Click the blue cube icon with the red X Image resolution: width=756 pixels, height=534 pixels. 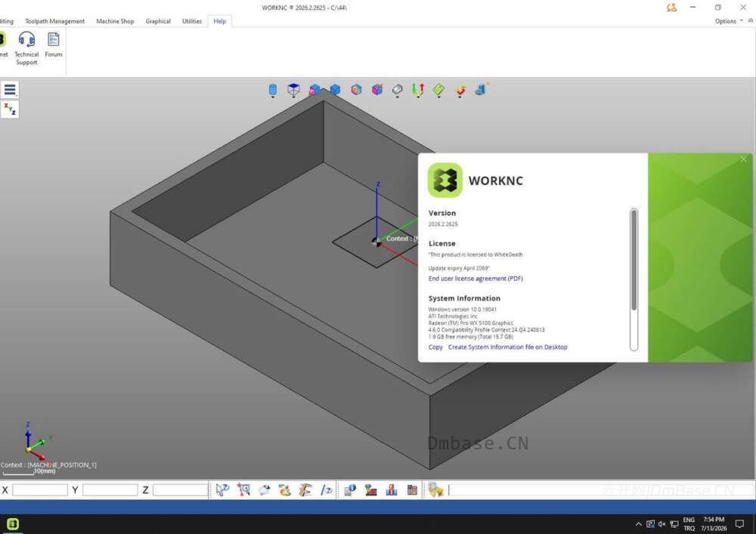point(314,90)
